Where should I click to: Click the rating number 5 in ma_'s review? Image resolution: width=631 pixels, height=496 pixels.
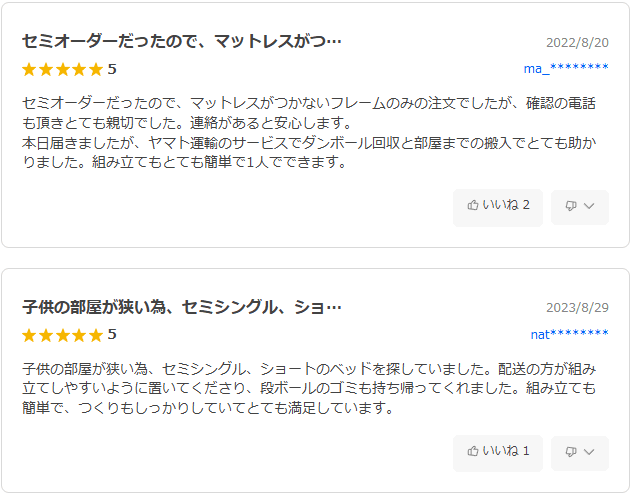112,70
